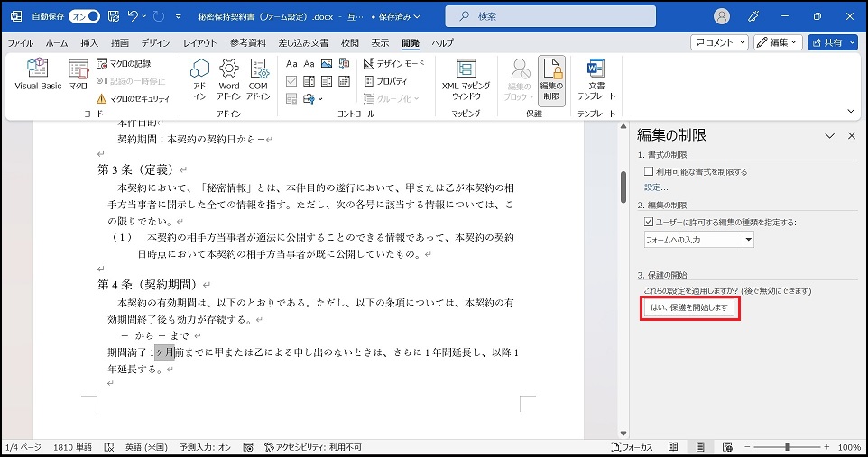Toggle 自動保存 switch off
This screenshot has width=868, height=457.
84,16
